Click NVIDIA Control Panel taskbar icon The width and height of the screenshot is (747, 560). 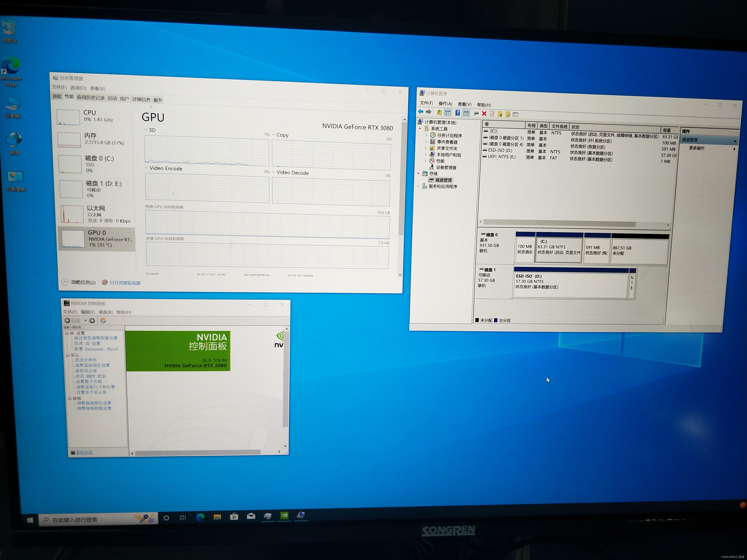(x=285, y=515)
